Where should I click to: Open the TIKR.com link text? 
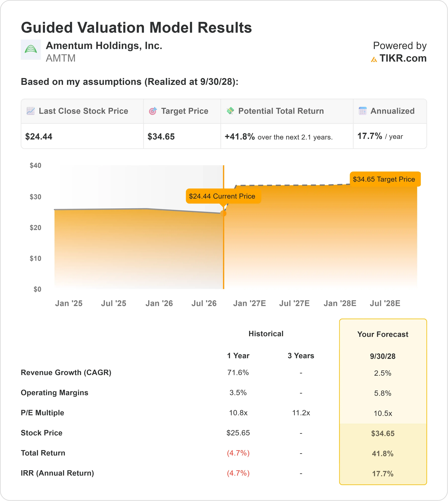403,58
